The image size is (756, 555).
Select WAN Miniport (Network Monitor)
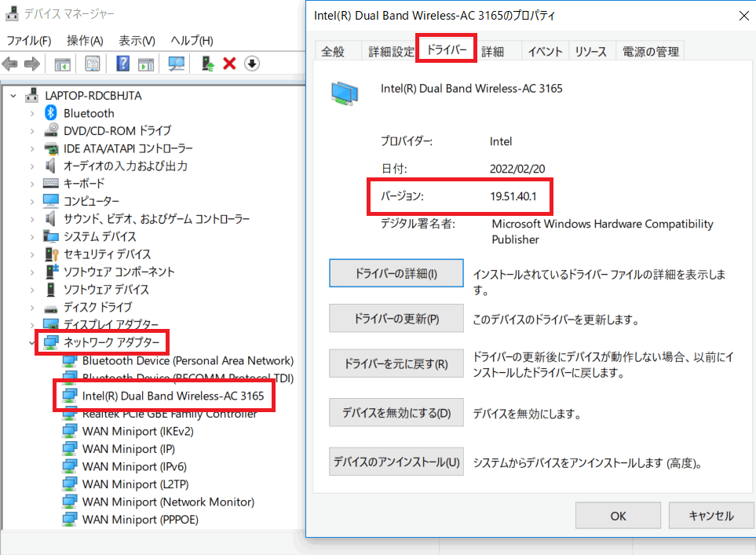(x=168, y=502)
